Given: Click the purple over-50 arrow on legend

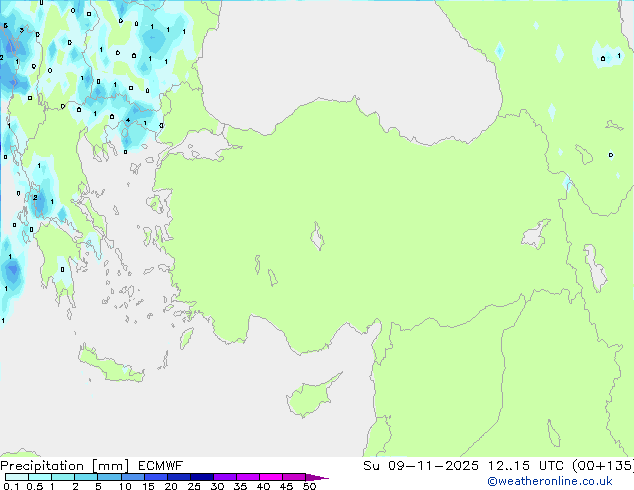Looking at the screenshot, I should pos(317,477).
